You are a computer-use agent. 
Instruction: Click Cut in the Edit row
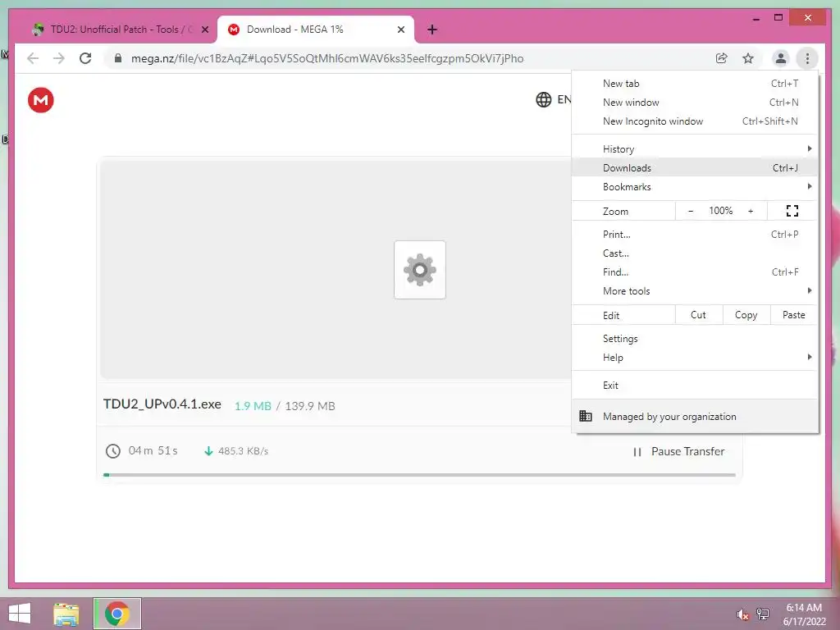699,315
